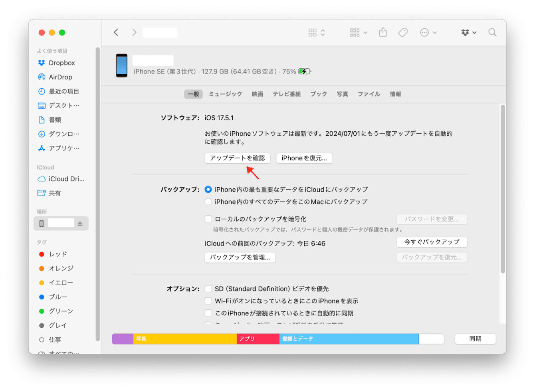Enable ローカルのバックアップを暗号化 checkbox

pyautogui.click(x=208, y=219)
